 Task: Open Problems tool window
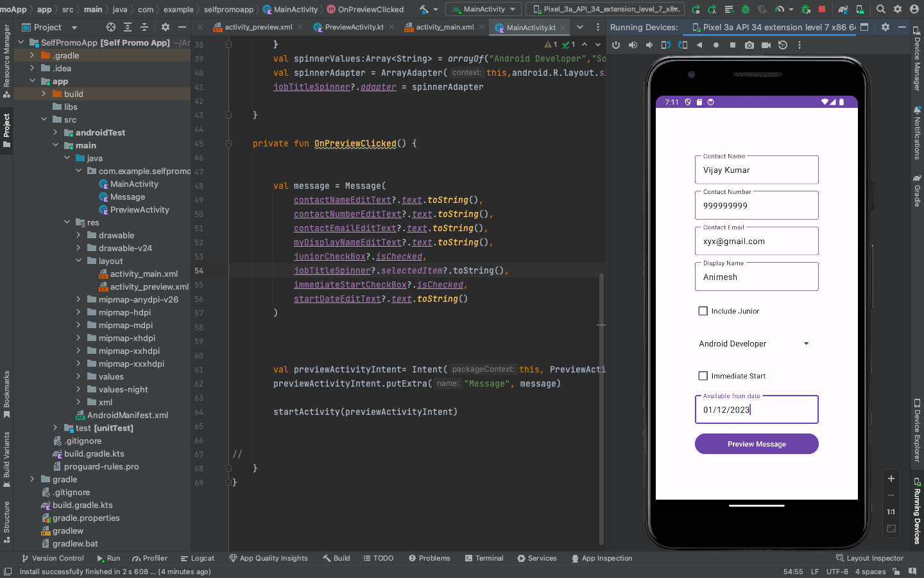(429, 558)
